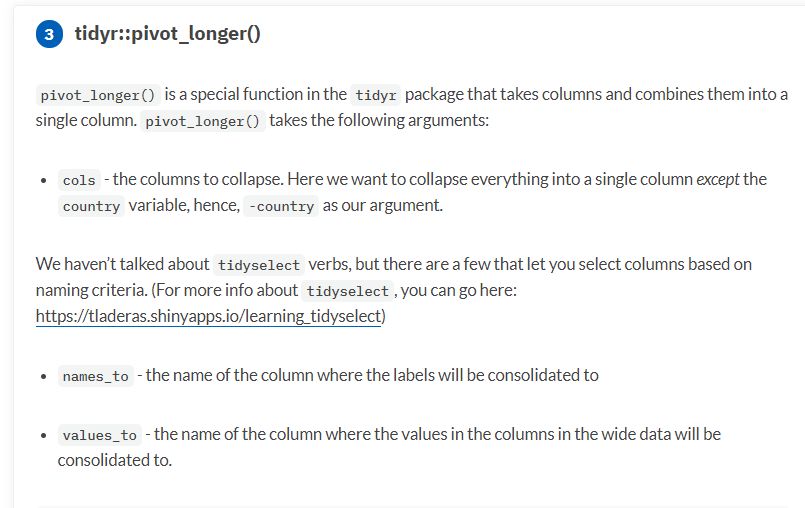Viewport: 805px width, 508px height.
Task: Click tidyselect code after 'info about'
Action: coord(348,291)
